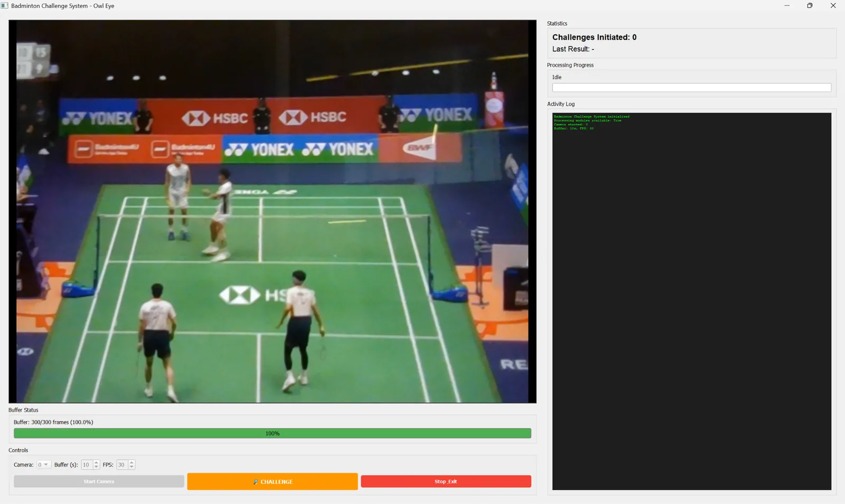Click the 'Last Result: -' text
This screenshot has width=845, height=504.
(573, 49)
